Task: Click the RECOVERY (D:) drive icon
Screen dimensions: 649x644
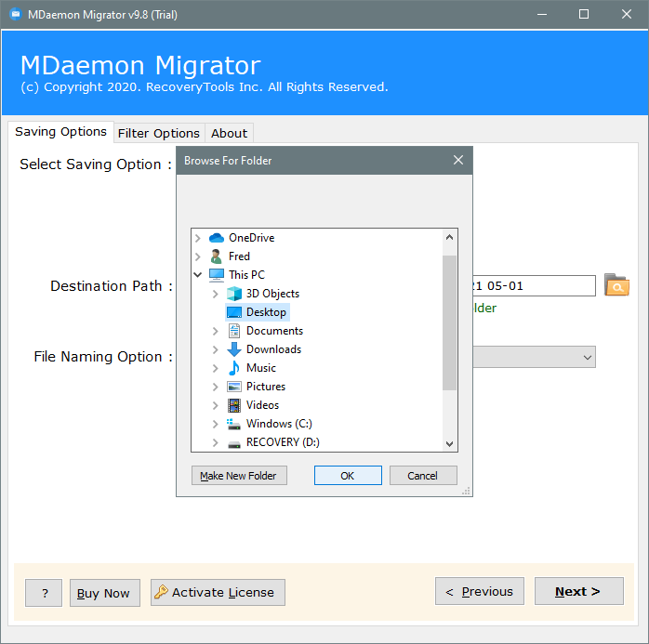Action: coord(234,444)
